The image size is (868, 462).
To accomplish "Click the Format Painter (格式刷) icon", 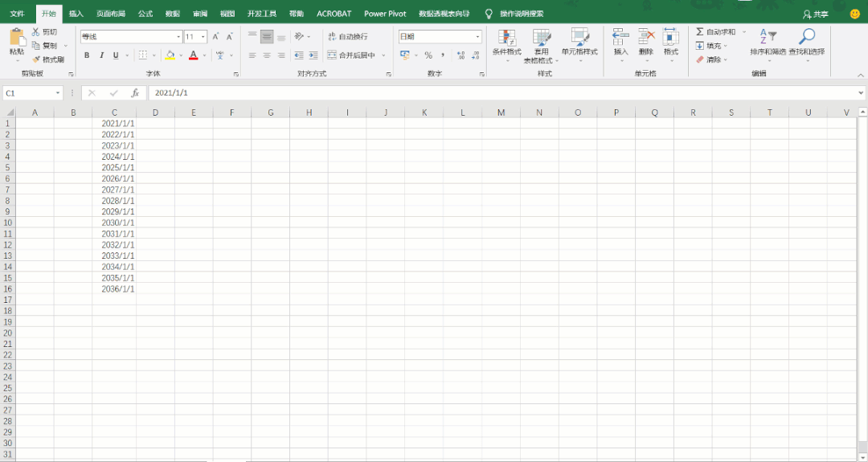I will click(x=36, y=59).
